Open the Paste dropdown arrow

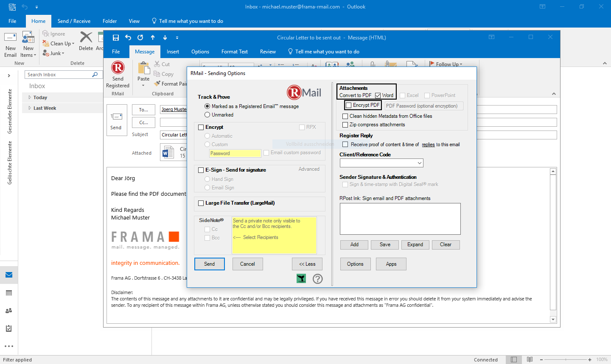pos(143,86)
